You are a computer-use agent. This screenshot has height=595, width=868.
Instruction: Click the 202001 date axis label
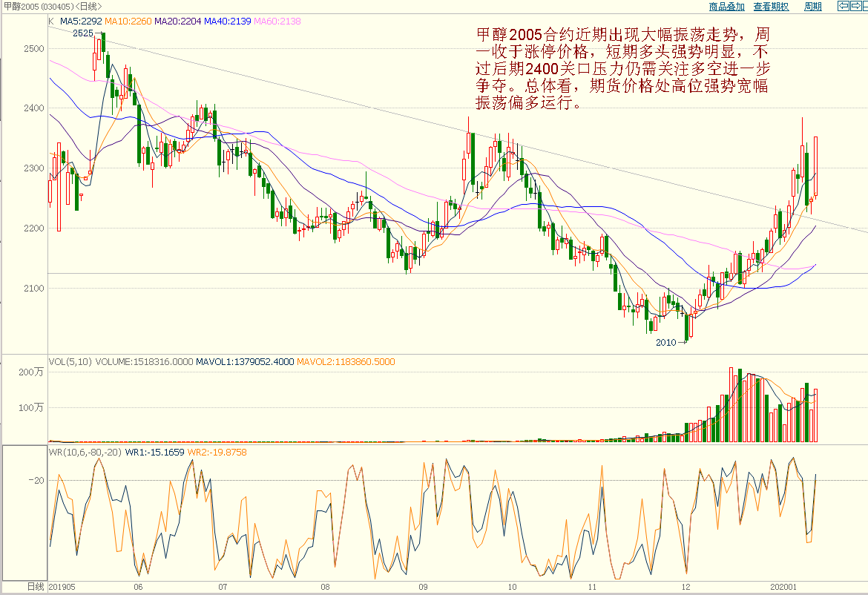pyautogui.click(x=783, y=587)
